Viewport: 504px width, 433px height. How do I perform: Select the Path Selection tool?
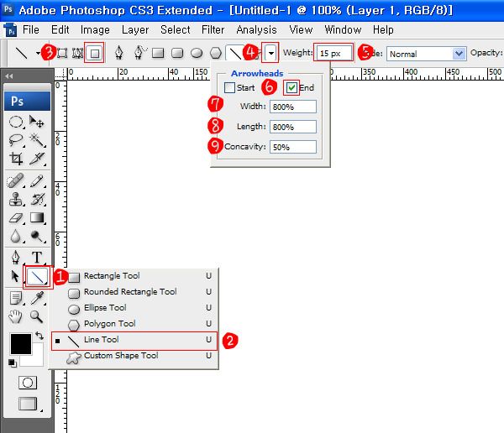pyautogui.click(x=15, y=276)
